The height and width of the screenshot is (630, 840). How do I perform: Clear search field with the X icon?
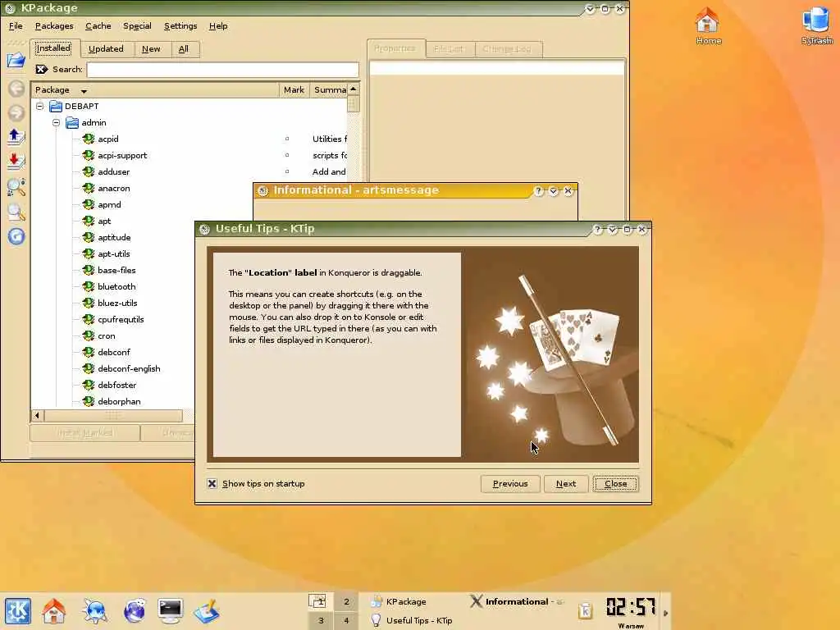41,69
